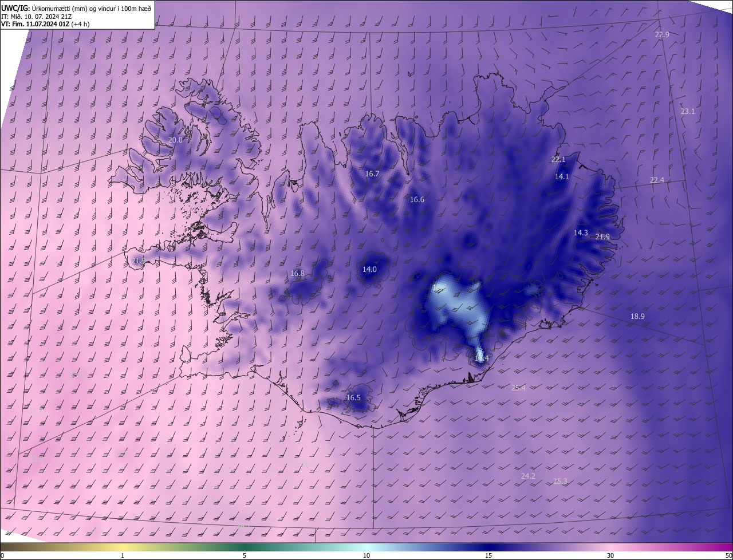Click the 14.0 value over the central glacier
The image size is (733, 560).
tap(369, 270)
